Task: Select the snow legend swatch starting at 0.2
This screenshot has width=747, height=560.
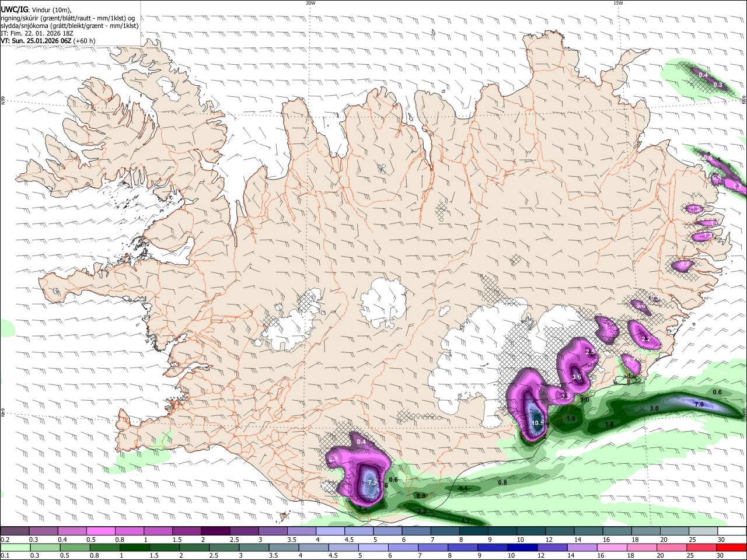Action: pyautogui.click(x=15, y=531)
